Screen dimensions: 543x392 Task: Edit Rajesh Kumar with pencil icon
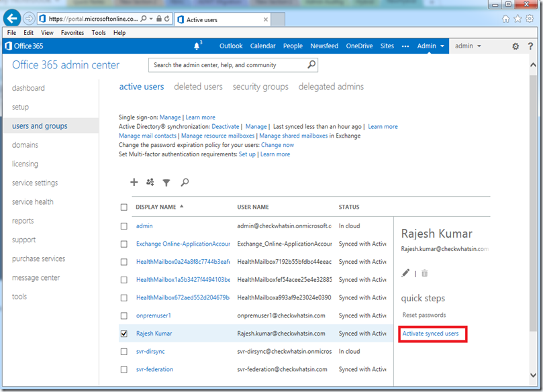pyautogui.click(x=405, y=273)
